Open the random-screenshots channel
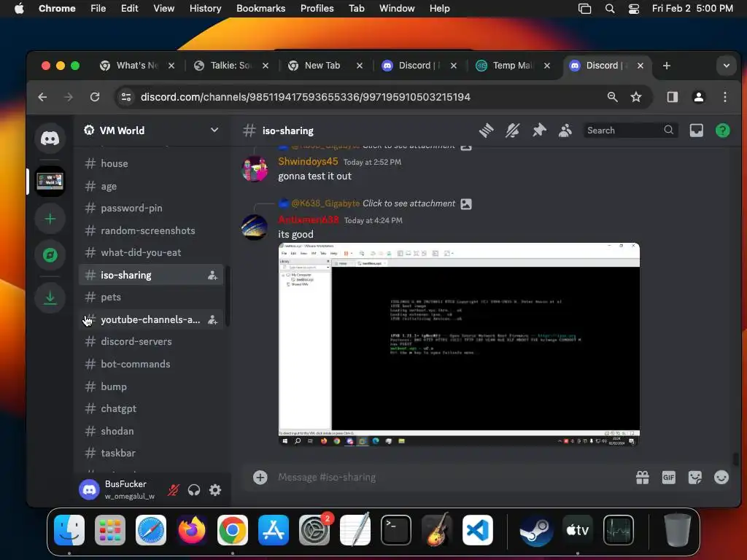 150,230
